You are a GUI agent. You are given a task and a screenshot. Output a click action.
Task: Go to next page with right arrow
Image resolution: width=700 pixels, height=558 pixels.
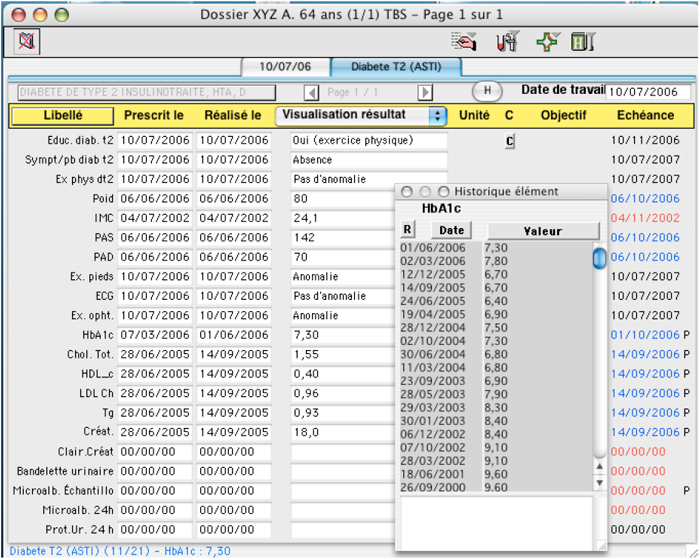pos(425,93)
